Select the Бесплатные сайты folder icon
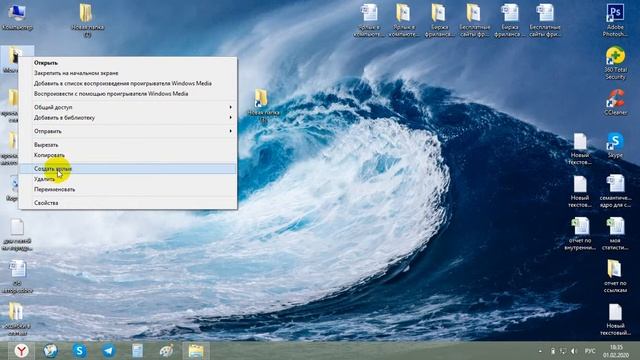Viewport: 640px width, 360px height. pyautogui.click(x=474, y=20)
